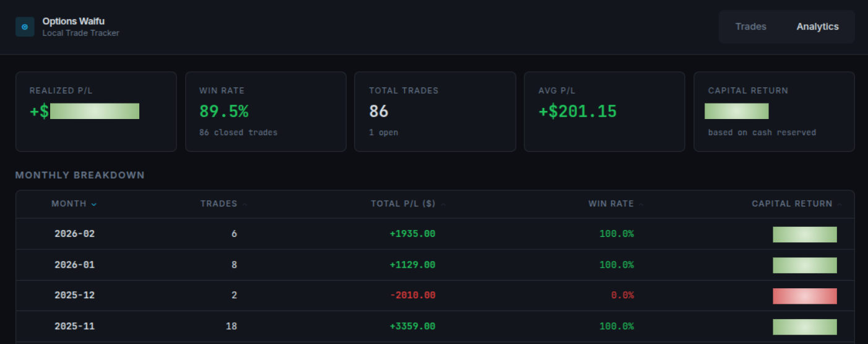Click the +1935.00 total P/L cell
Viewport: 868px width, 344px height.
point(412,234)
